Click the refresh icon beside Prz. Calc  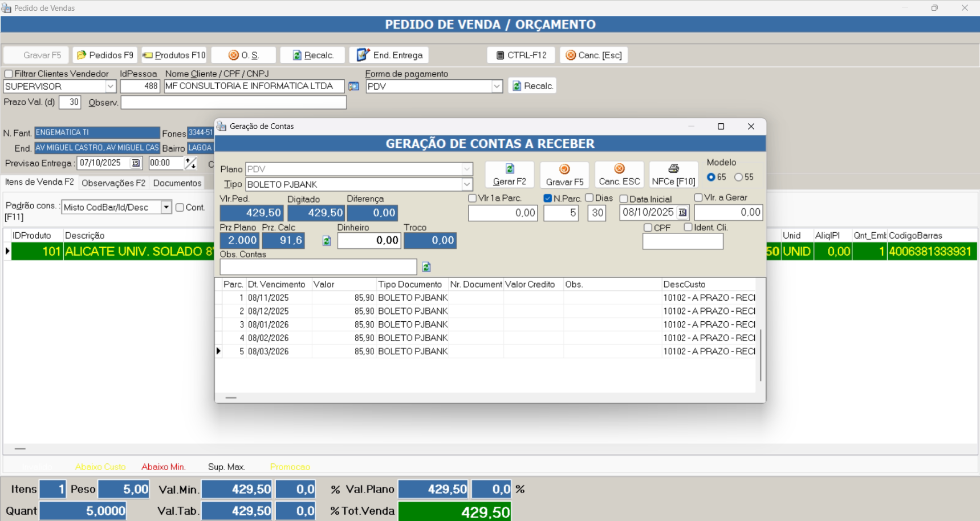click(x=327, y=241)
